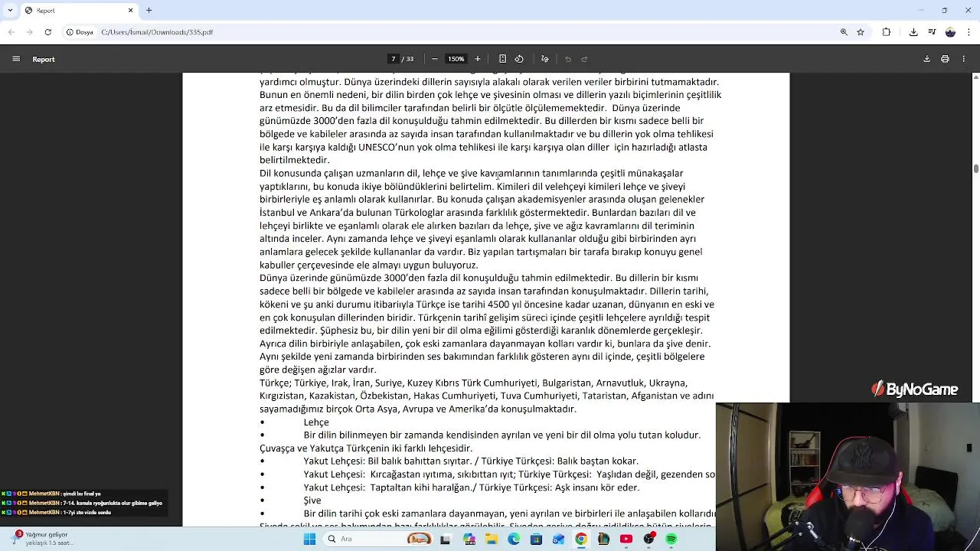
Task: Open Microsoft Store from taskbar
Action: (x=536, y=539)
